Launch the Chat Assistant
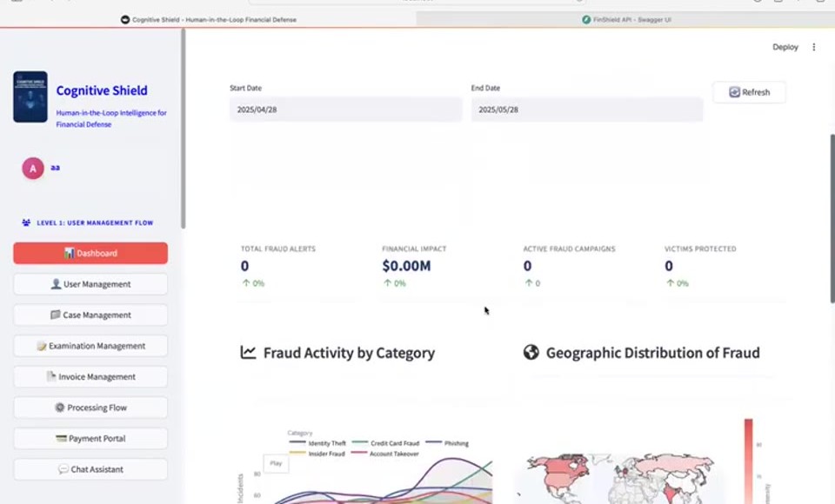This screenshot has height=504, width=835. pos(90,469)
